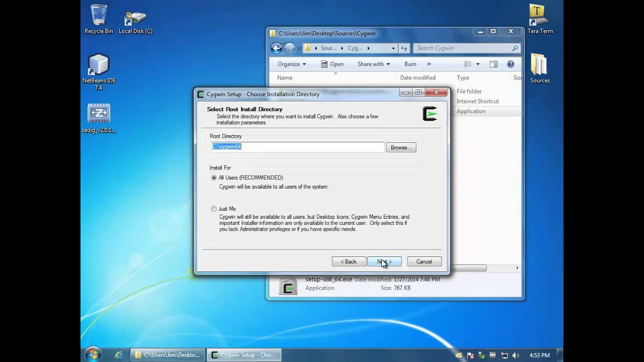Open the recent pages dropdown in Explorer
The image size is (644, 362).
point(299,49)
